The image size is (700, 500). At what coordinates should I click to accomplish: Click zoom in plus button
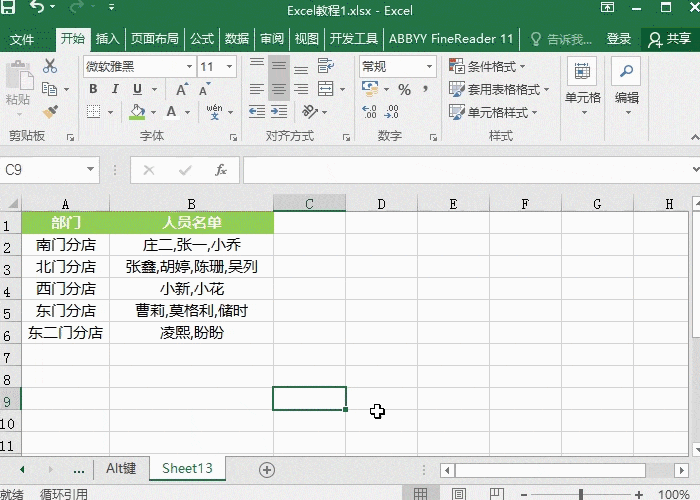click(639, 494)
